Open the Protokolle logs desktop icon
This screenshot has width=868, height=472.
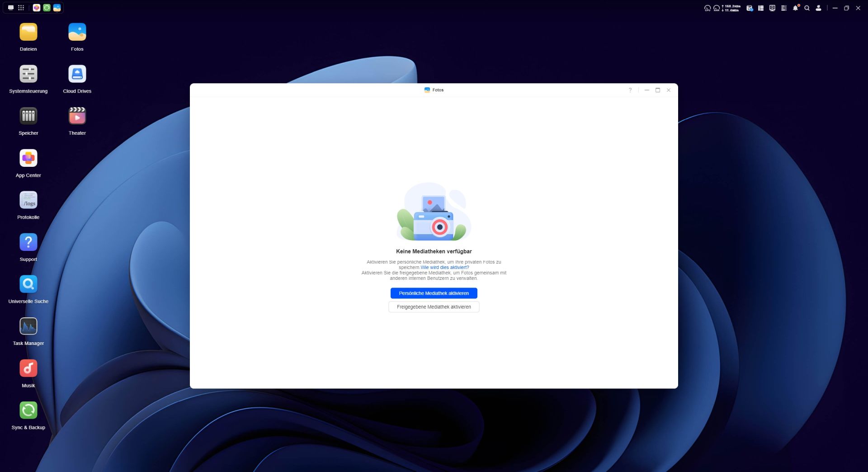click(x=28, y=201)
